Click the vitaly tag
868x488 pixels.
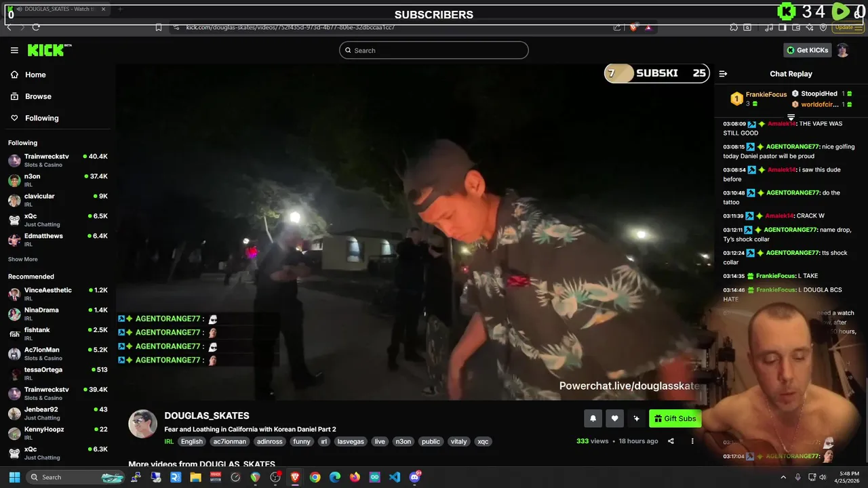pyautogui.click(x=459, y=441)
